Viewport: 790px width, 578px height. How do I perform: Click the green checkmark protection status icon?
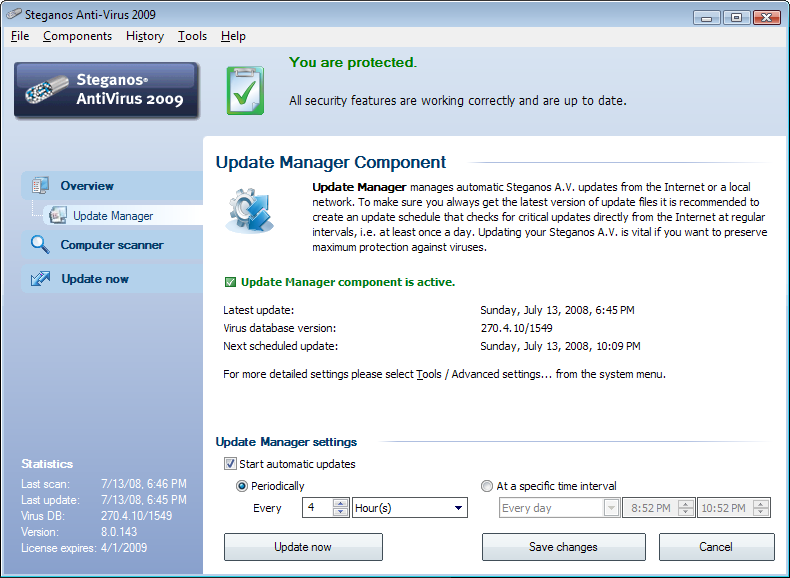point(245,91)
